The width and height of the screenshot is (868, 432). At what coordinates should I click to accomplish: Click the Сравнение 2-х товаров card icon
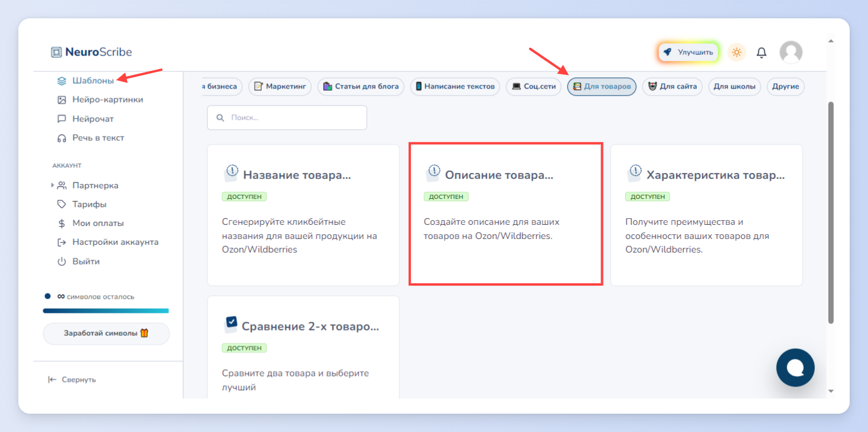[x=230, y=324]
